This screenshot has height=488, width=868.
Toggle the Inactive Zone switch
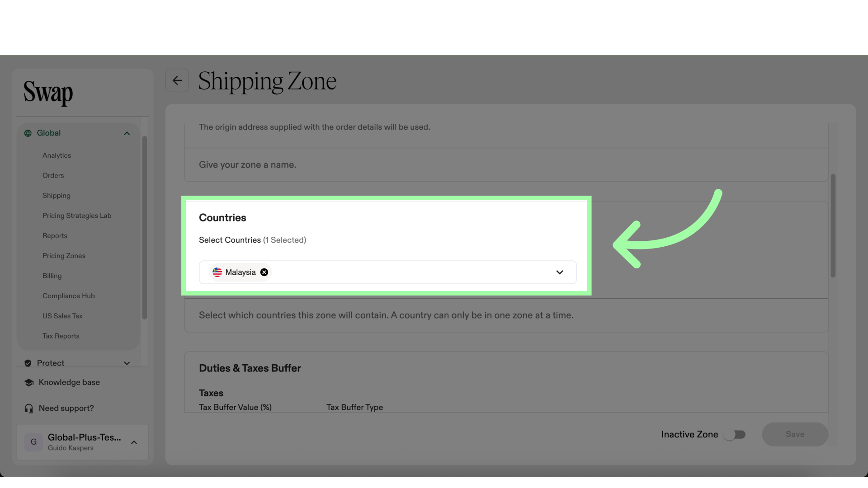(x=735, y=434)
